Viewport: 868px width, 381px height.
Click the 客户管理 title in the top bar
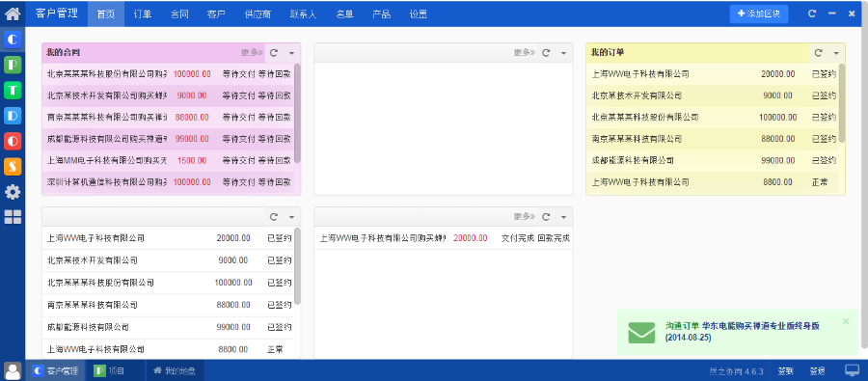[57, 14]
